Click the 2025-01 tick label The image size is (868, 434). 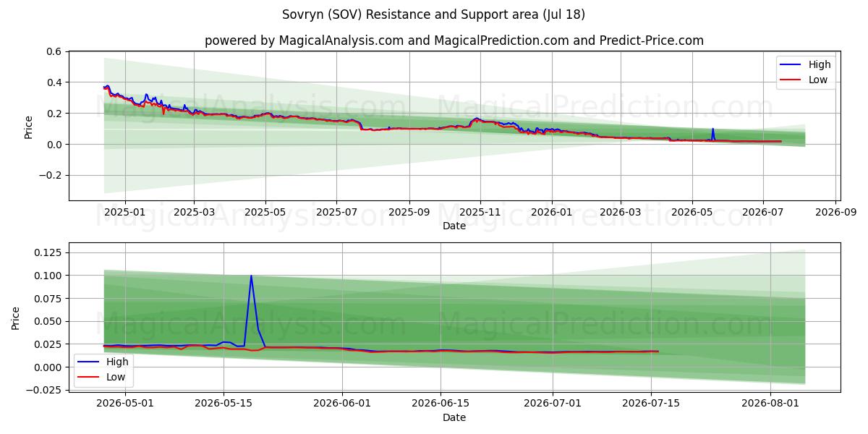click(x=125, y=212)
